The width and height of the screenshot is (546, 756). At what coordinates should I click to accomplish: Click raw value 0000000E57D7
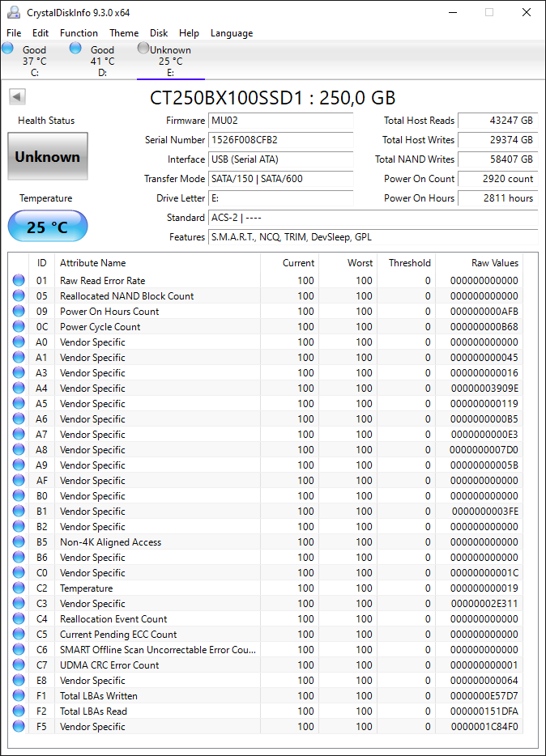[x=484, y=696]
